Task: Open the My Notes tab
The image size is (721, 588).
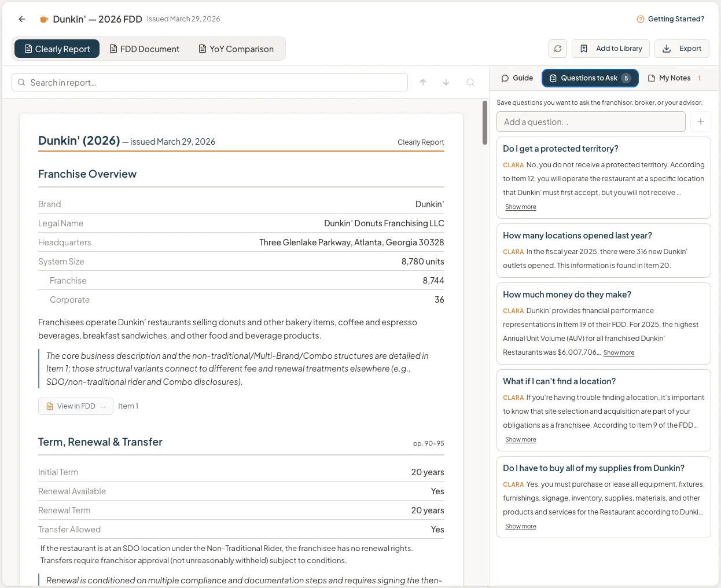Action: pyautogui.click(x=675, y=78)
